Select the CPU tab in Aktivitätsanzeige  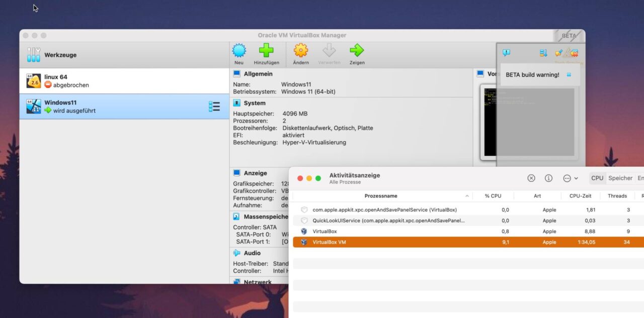click(x=597, y=178)
